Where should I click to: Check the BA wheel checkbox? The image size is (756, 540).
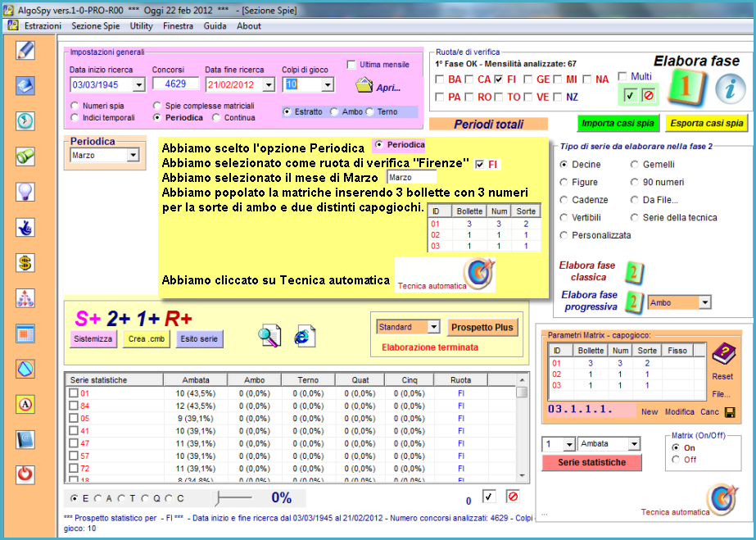pyautogui.click(x=439, y=79)
